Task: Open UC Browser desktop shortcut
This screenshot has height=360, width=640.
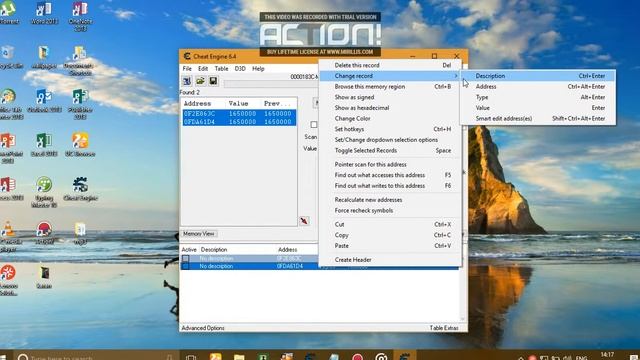Action: [80, 144]
